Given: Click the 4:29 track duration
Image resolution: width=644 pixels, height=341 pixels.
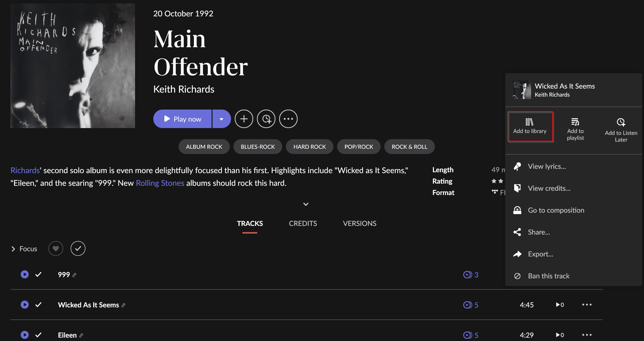Looking at the screenshot, I should click(x=527, y=335).
